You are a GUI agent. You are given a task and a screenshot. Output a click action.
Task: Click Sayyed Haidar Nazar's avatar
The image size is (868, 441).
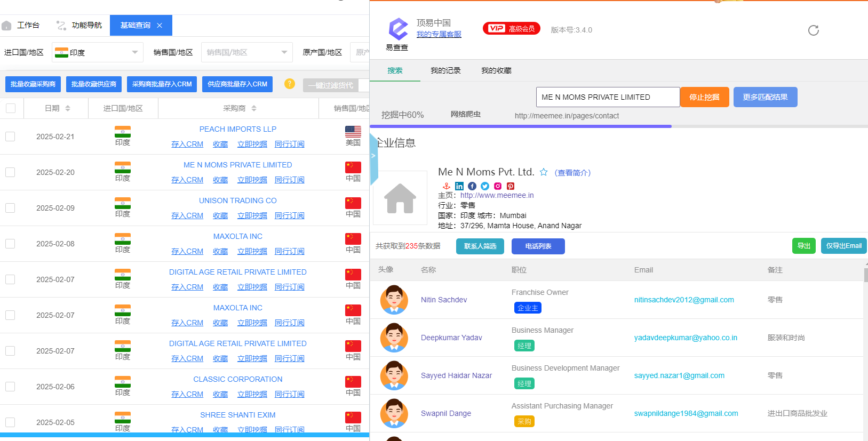click(394, 375)
